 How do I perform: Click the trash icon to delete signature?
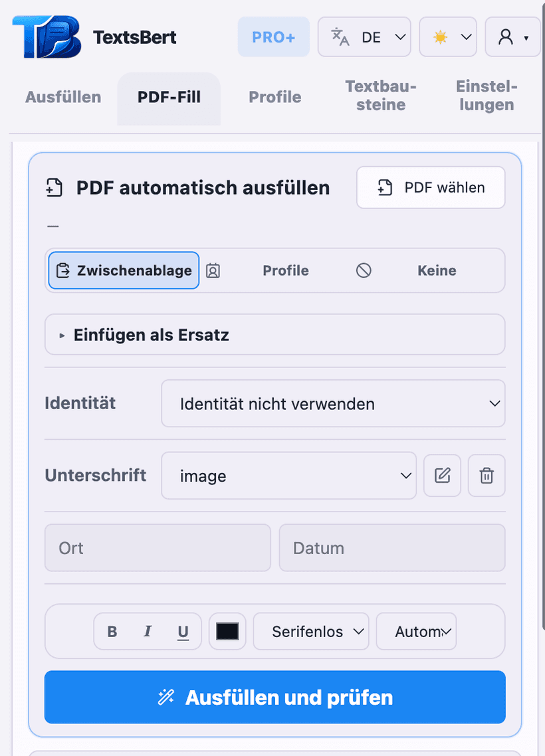486,476
